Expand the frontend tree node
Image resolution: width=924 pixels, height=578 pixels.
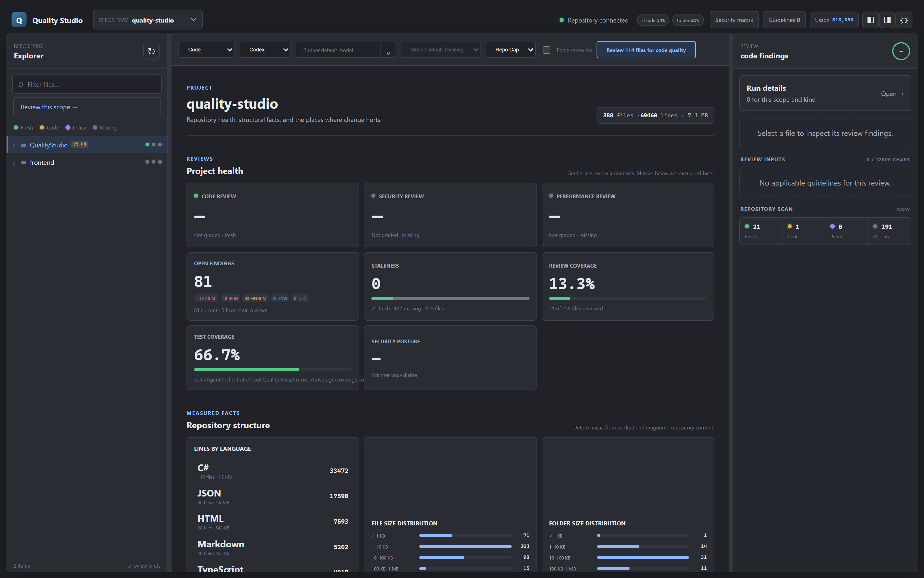click(x=14, y=163)
